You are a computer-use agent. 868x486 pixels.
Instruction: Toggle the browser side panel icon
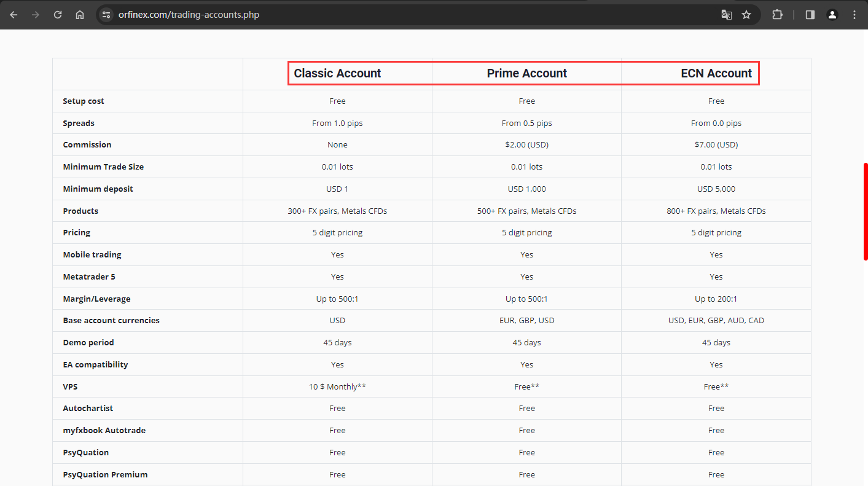click(810, 15)
